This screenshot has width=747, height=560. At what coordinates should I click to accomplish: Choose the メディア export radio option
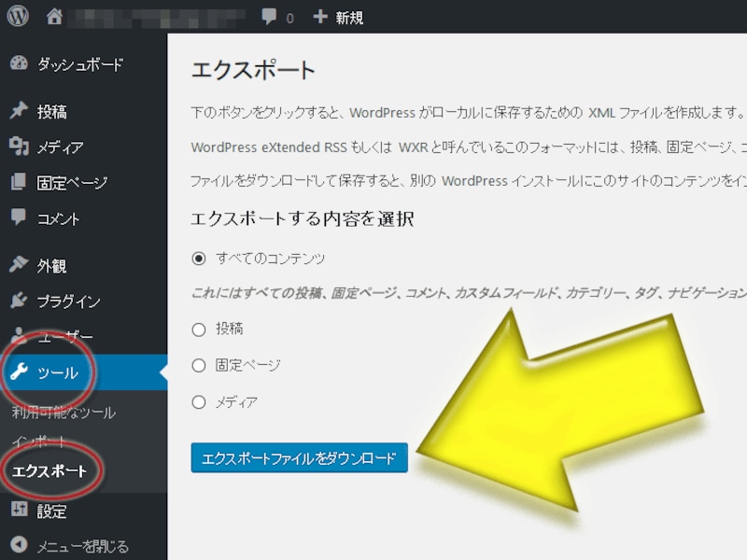tap(198, 402)
